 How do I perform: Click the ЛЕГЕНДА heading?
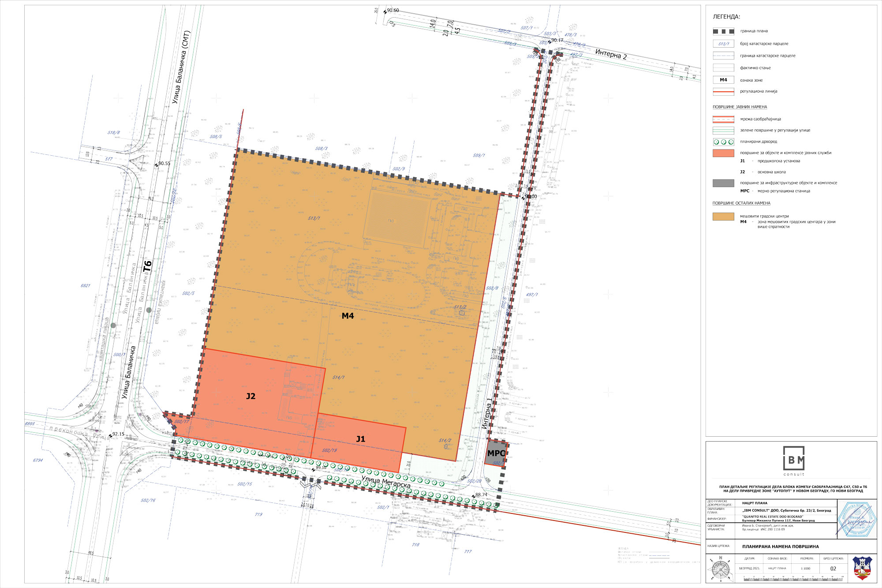(726, 17)
